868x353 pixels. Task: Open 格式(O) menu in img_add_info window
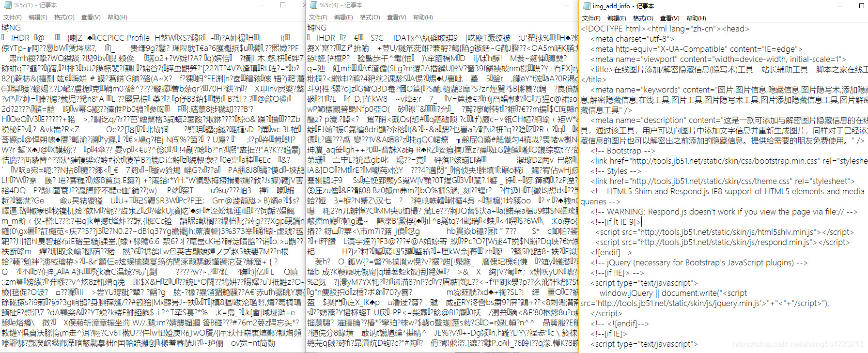pos(643,18)
